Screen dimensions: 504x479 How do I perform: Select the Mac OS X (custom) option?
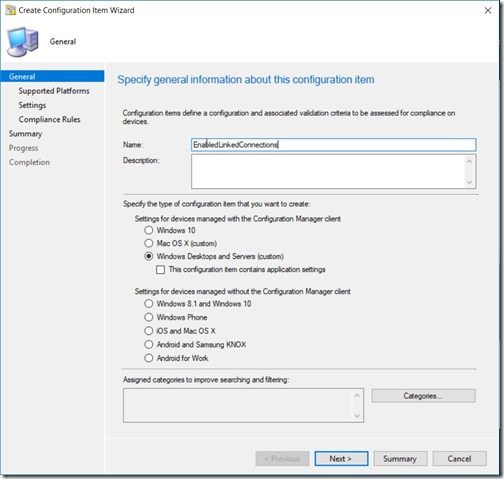click(x=149, y=243)
